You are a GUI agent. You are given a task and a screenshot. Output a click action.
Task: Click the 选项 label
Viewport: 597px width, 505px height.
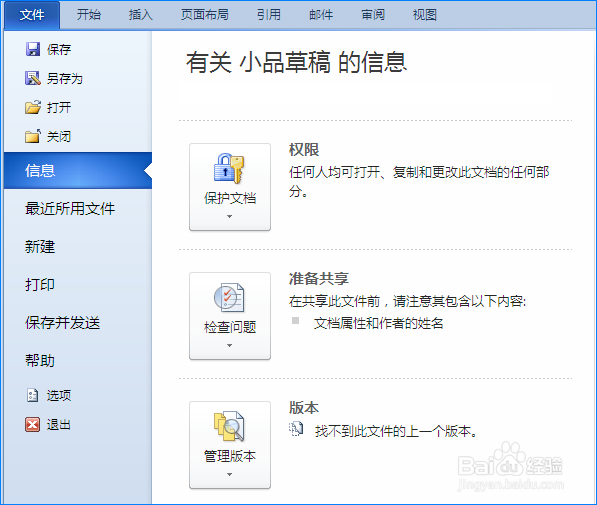pyautogui.click(x=59, y=395)
